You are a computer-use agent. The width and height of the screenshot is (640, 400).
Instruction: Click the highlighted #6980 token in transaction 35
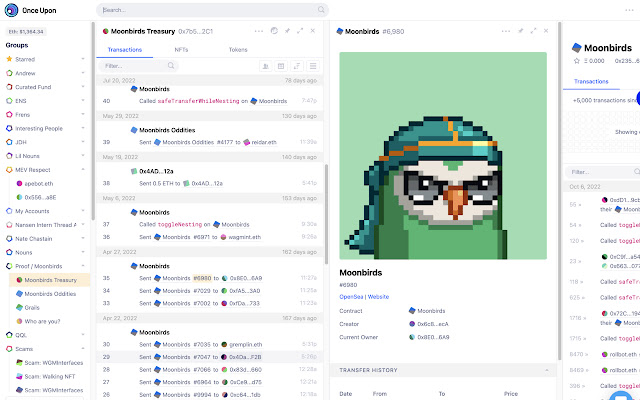click(202, 278)
